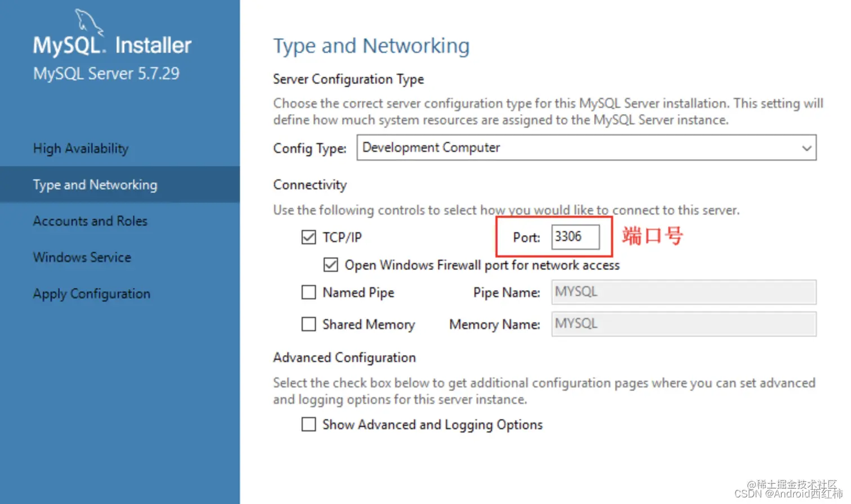Image resolution: width=851 pixels, height=504 pixels.
Task: Open the Config Type dropdown
Action: pos(586,147)
